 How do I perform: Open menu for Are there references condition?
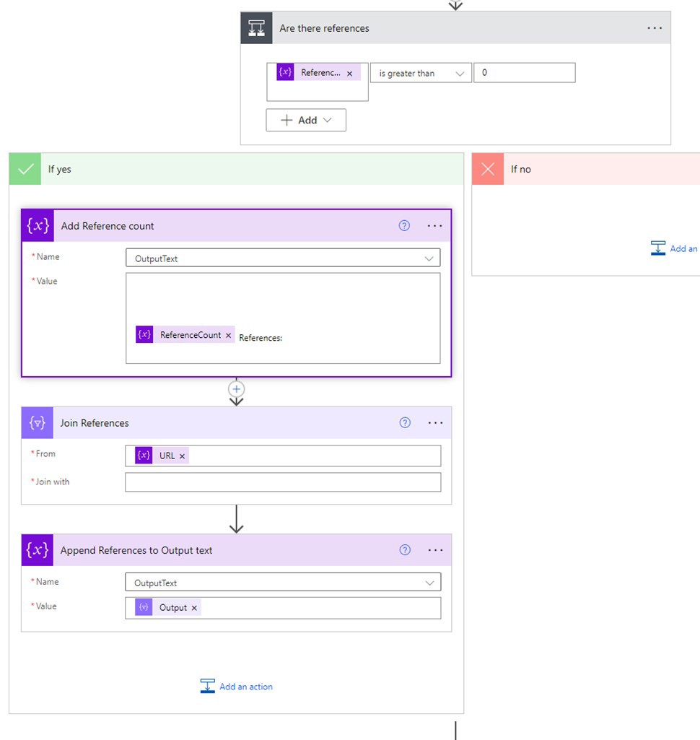coord(654,28)
